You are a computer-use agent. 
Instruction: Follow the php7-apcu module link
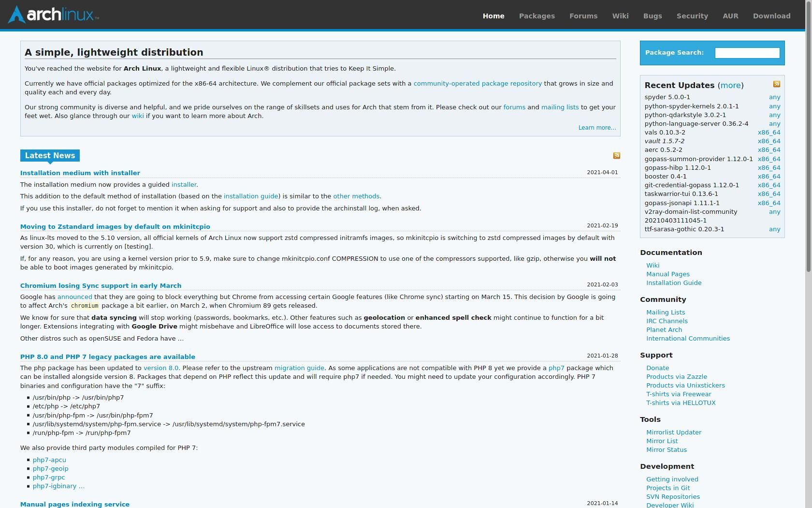coord(49,460)
